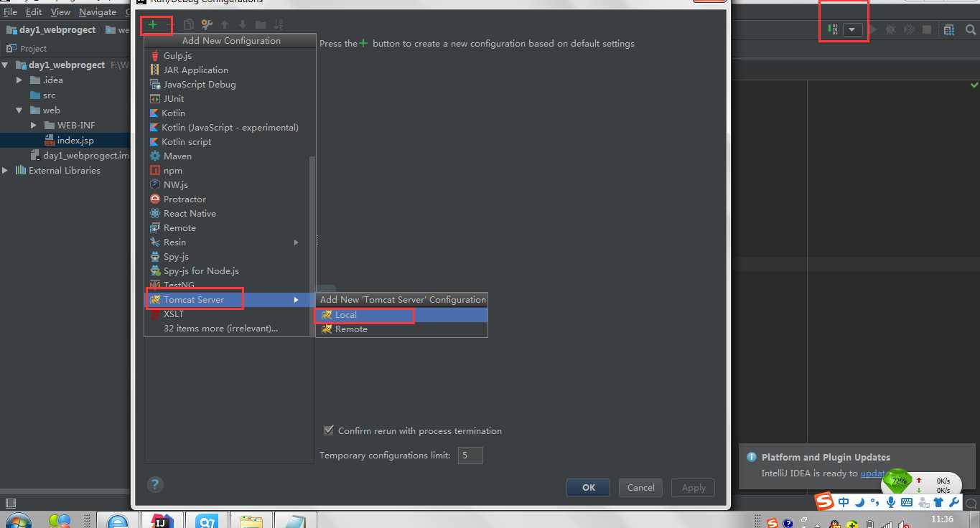Choose Local in Tomcat Server submenu
980x528 pixels.
tap(401, 314)
